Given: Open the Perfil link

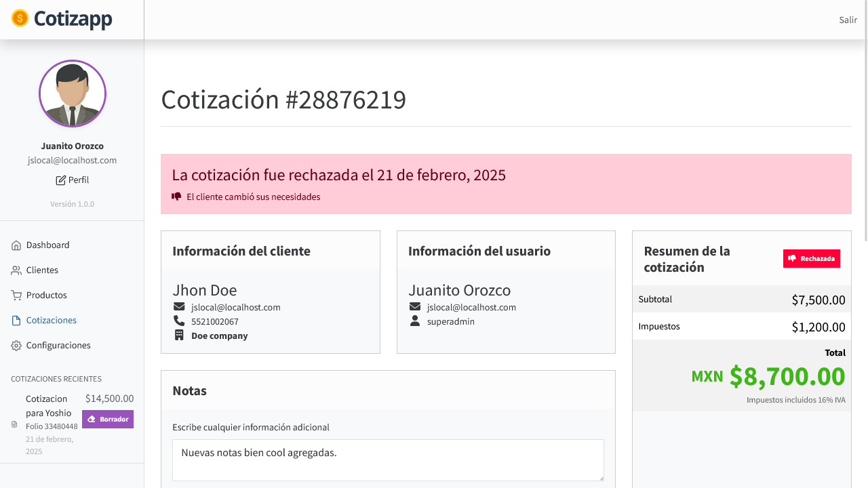Looking at the screenshot, I should (x=72, y=180).
